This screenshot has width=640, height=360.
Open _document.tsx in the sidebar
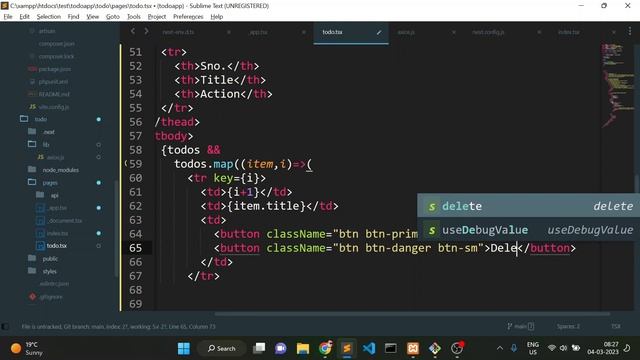click(65, 220)
